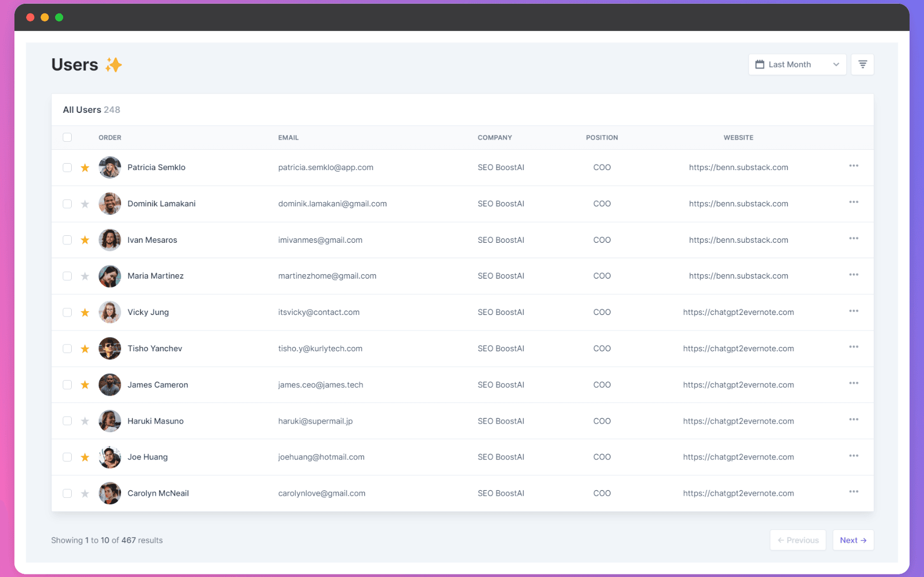This screenshot has width=924, height=577.
Task: Check the box for Vicky Jung
Action: [67, 312]
